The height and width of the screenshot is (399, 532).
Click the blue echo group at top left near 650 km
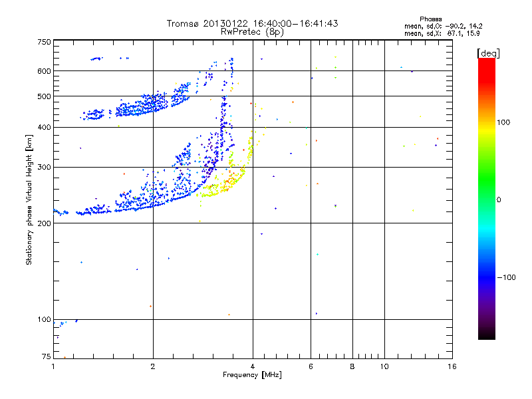click(97, 59)
